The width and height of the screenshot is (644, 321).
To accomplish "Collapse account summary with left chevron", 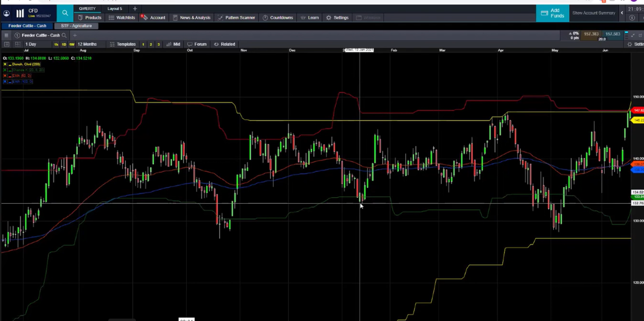I will tap(622, 13).
